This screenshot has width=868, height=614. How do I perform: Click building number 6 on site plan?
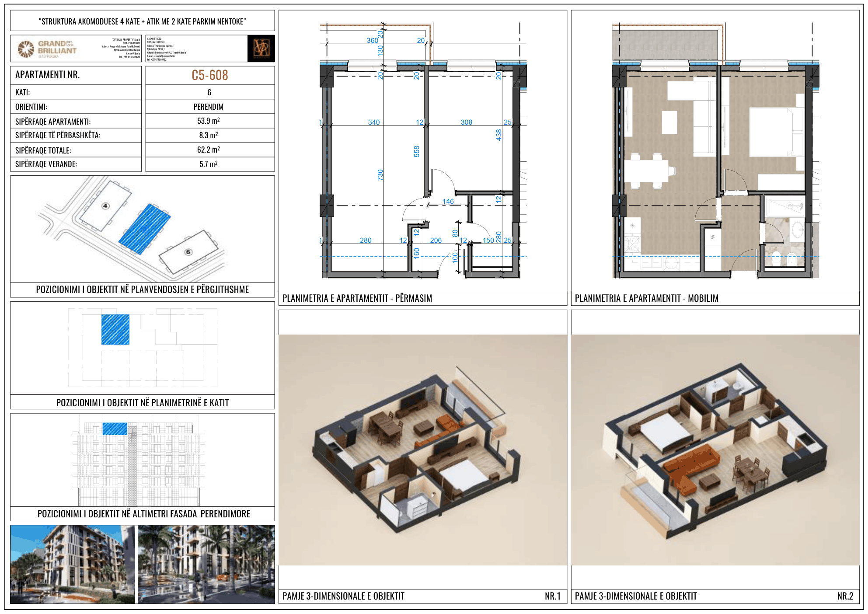pos(188,252)
